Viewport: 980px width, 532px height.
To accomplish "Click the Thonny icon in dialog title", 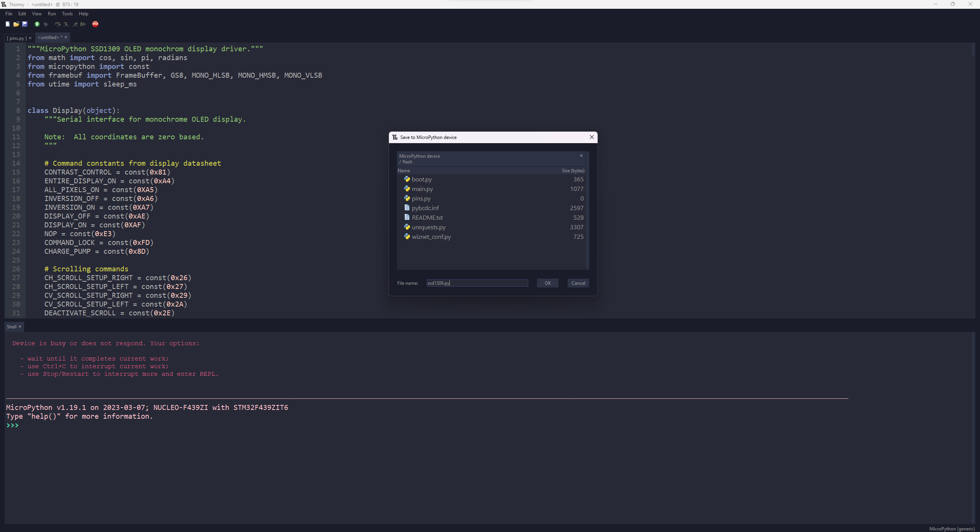I will tap(395, 137).
